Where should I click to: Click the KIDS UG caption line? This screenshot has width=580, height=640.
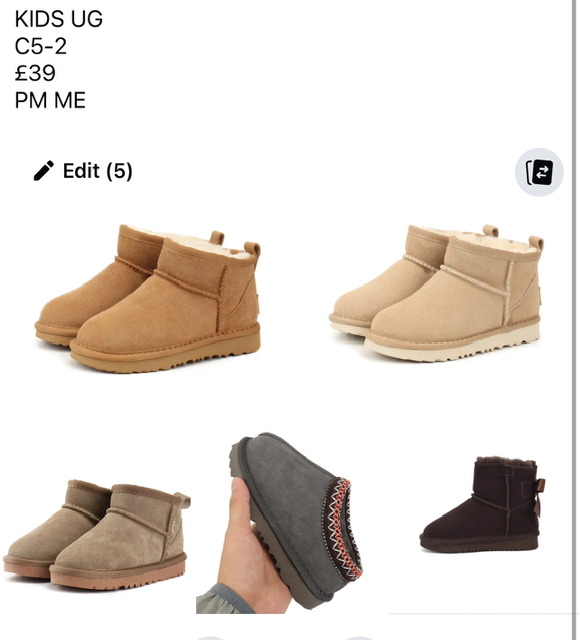tap(58, 19)
